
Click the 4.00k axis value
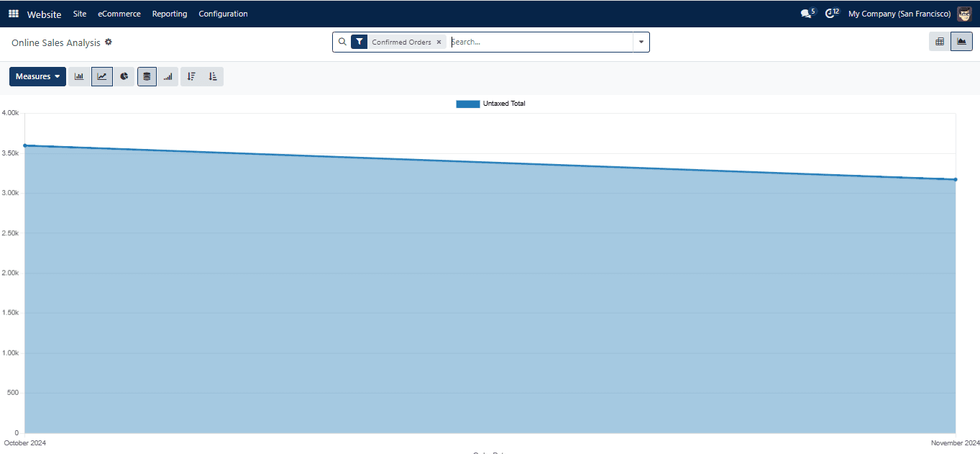10,113
